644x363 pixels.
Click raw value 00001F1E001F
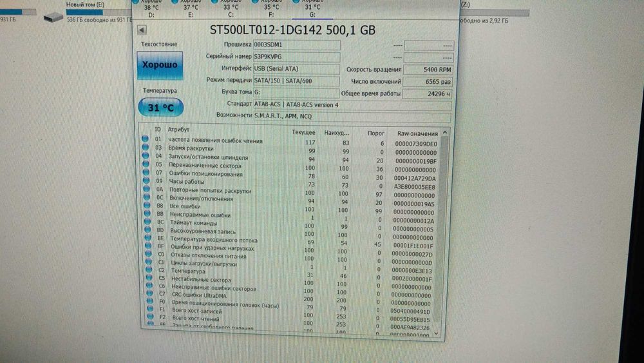413,246
